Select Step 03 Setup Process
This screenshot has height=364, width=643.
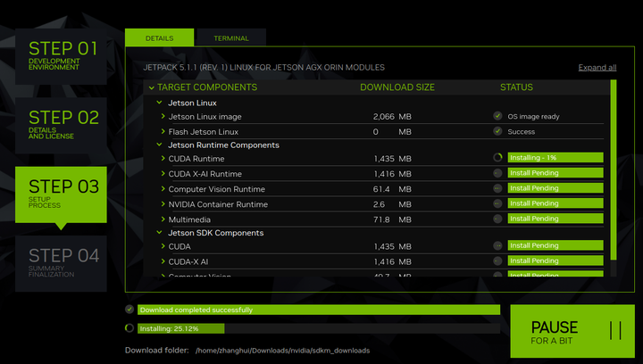(61, 194)
